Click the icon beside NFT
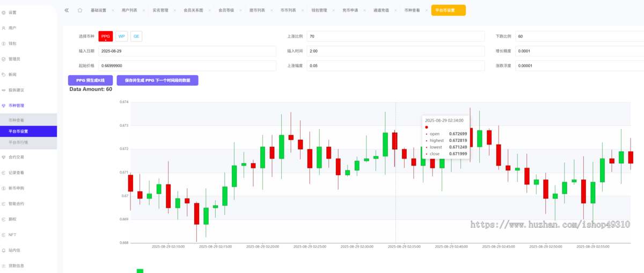The image size is (644, 273). [x=4, y=235]
